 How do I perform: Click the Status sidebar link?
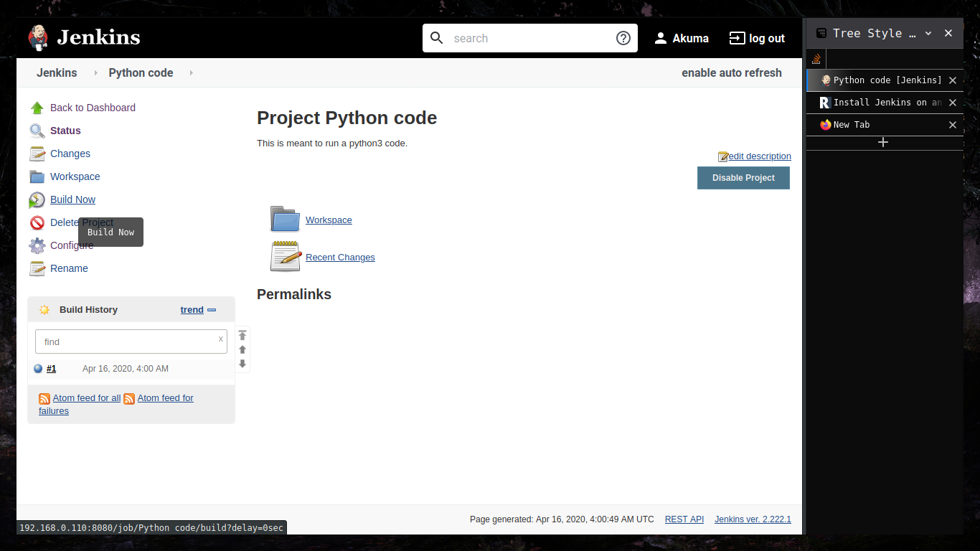[65, 131]
